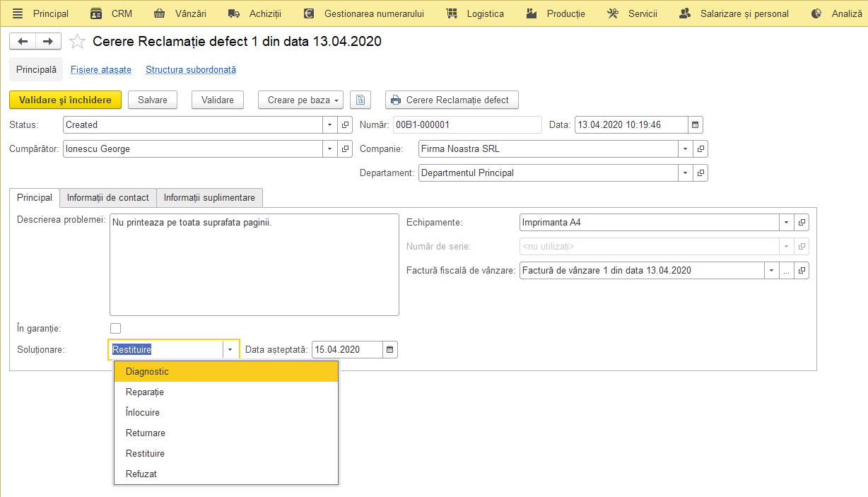868x497 pixels.
Task: Open calendar for Data așteptată field
Action: tap(390, 349)
